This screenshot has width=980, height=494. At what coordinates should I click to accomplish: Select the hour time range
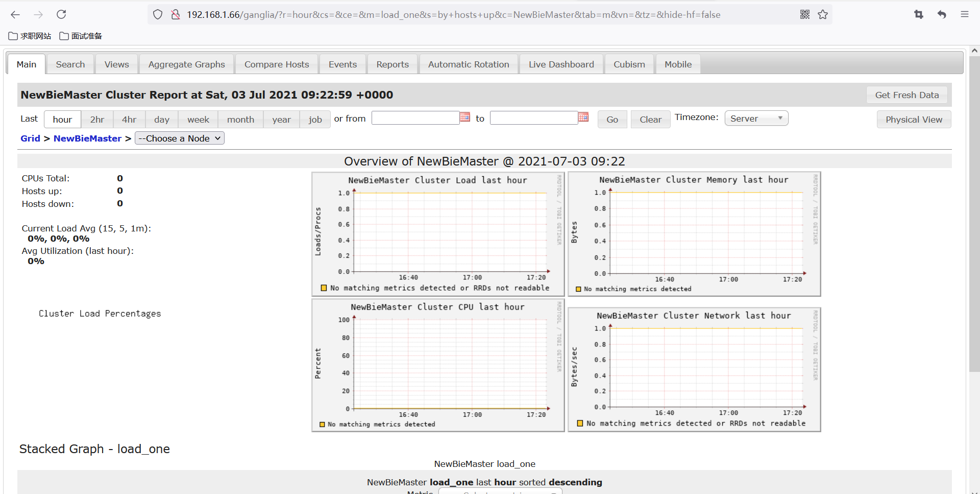pos(62,120)
